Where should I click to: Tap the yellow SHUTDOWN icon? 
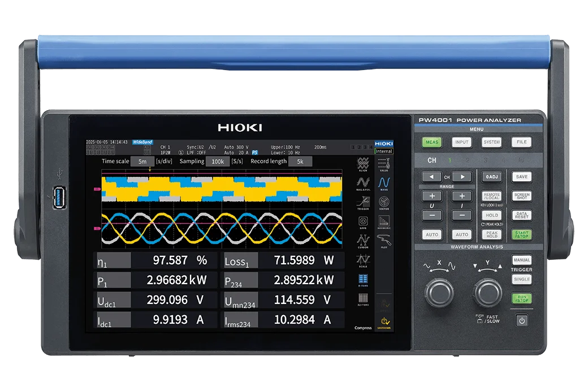point(384,323)
